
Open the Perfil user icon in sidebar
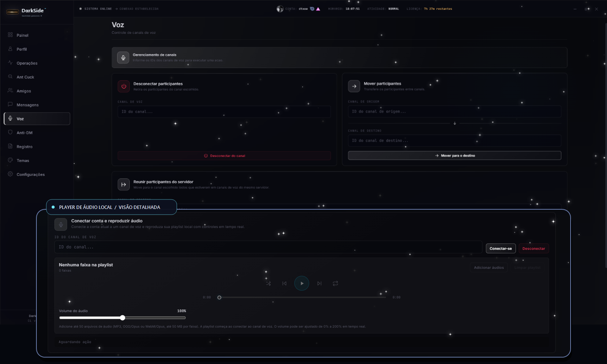coord(10,49)
